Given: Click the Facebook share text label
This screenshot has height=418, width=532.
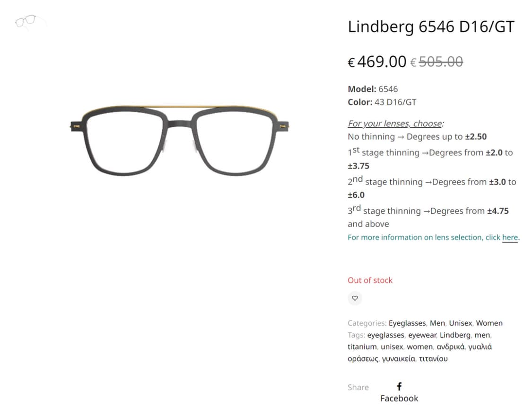Looking at the screenshot, I should click(x=399, y=398).
